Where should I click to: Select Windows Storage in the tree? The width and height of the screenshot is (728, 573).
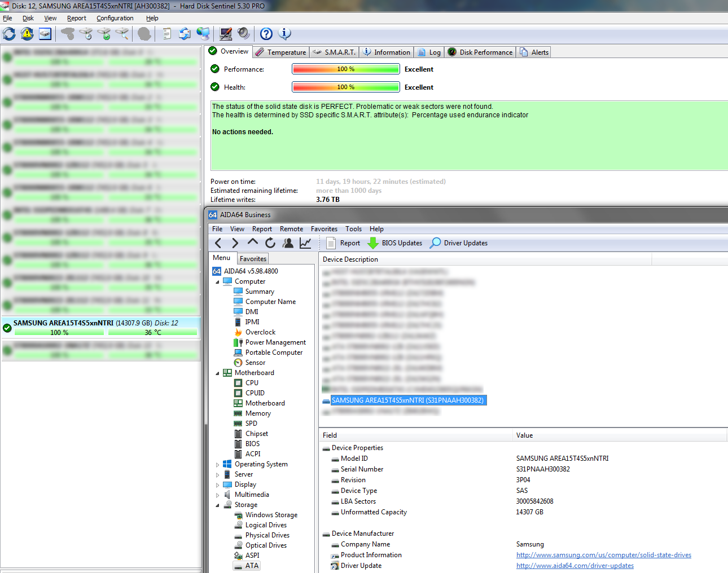point(266,515)
